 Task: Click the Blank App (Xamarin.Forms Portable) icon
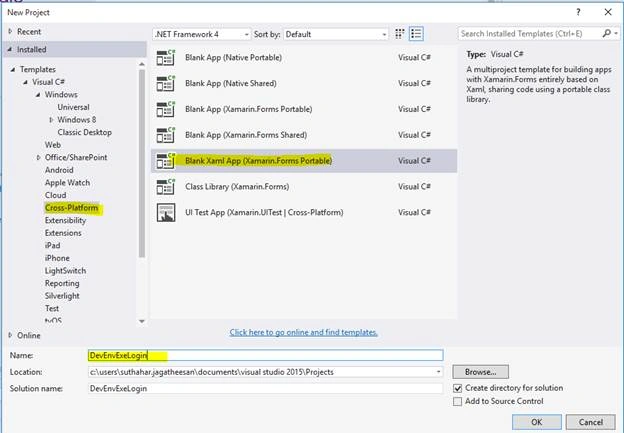166,109
